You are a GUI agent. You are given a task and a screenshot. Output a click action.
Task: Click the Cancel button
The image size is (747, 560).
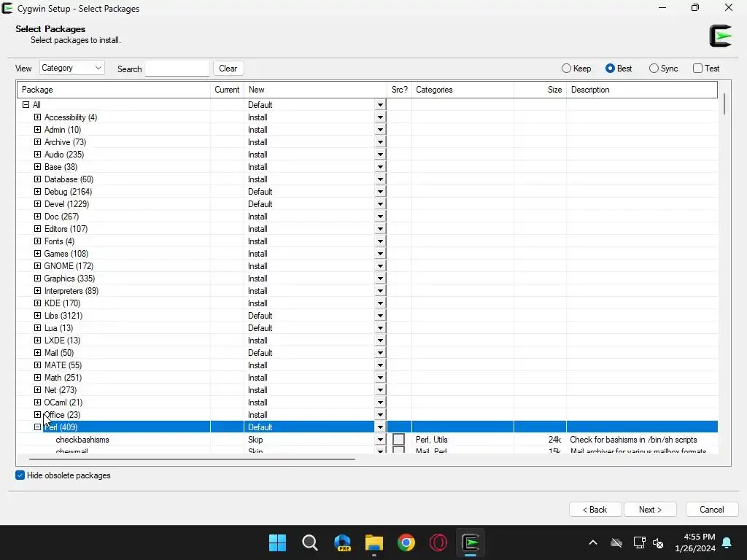712,510
